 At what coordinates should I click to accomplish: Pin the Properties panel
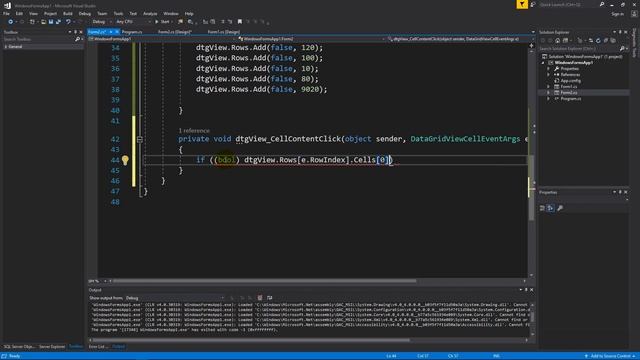[x=620, y=192]
